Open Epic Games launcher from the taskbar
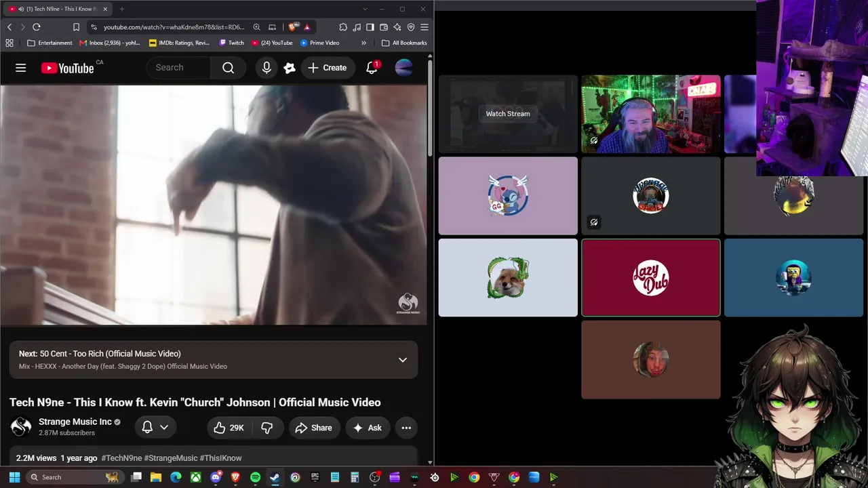 [315, 477]
